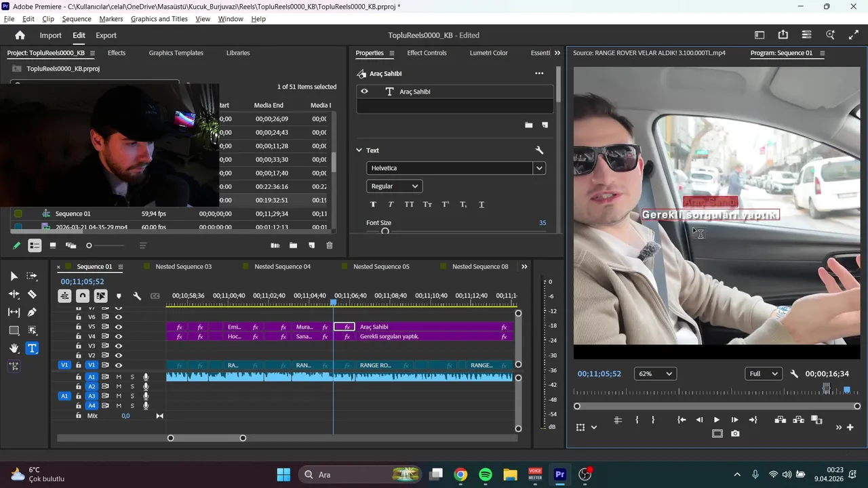The width and height of the screenshot is (868, 488).
Task: Toggle lock on track V4
Action: coord(79,336)
